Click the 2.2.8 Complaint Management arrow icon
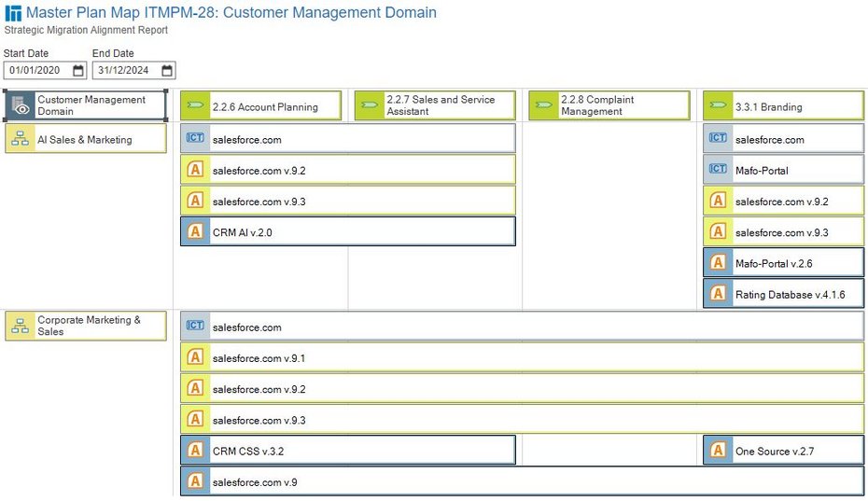Image resolution: width=868 pixels, height=501 pixels. pyautogui.click(x=543, y=105)
